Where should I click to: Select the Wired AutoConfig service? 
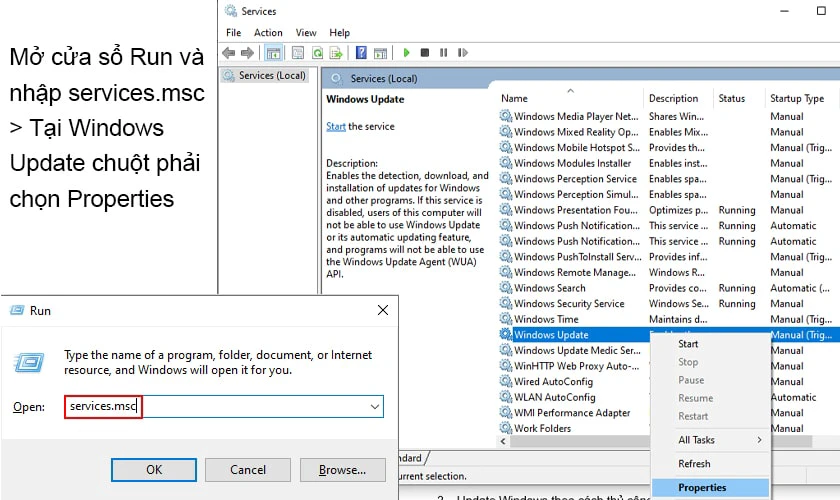pos(553,382)
